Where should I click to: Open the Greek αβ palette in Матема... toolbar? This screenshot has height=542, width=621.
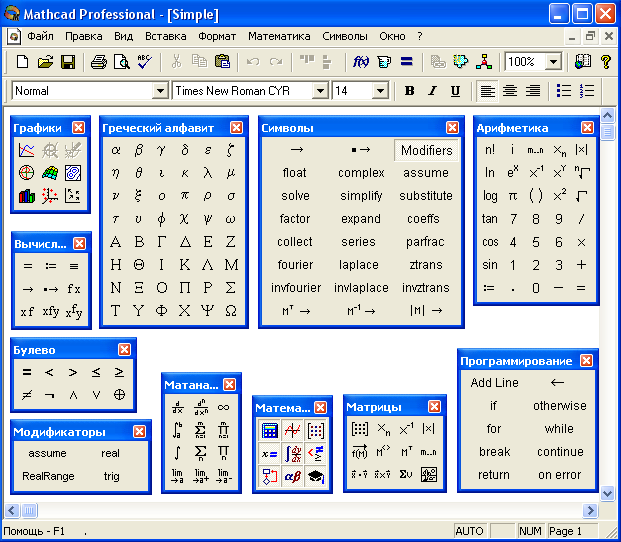pos(293,476)
